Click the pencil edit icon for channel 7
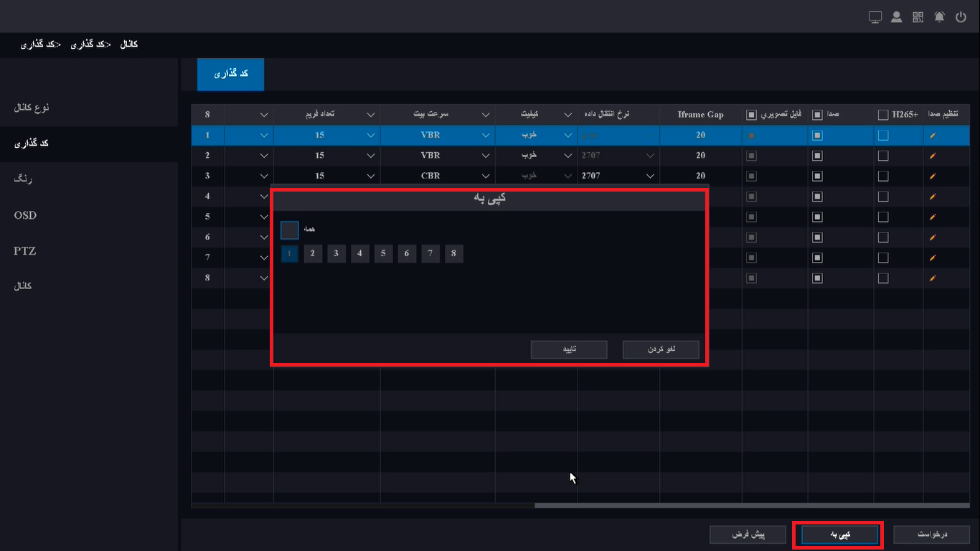 pos(933,258)
